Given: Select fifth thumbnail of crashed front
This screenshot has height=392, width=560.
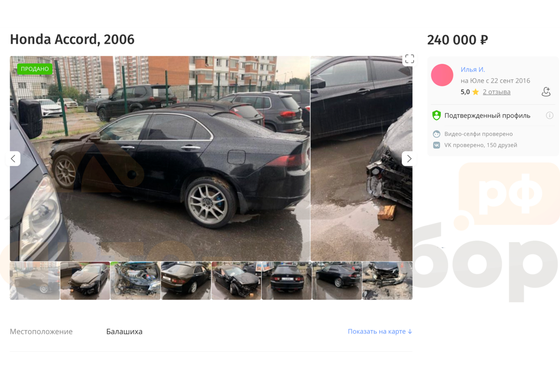Looking at the screenshot, I should [237, 280].
